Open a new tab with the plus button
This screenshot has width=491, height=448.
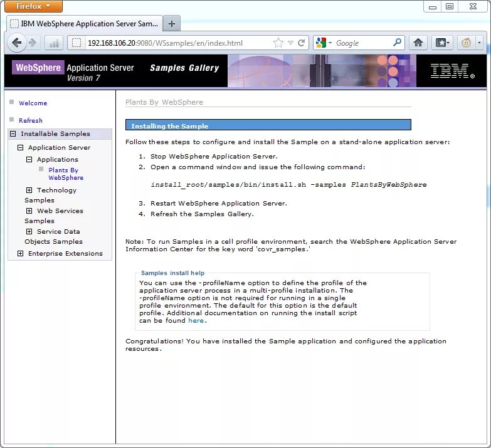pyautogui.click(x=172, y=24)
